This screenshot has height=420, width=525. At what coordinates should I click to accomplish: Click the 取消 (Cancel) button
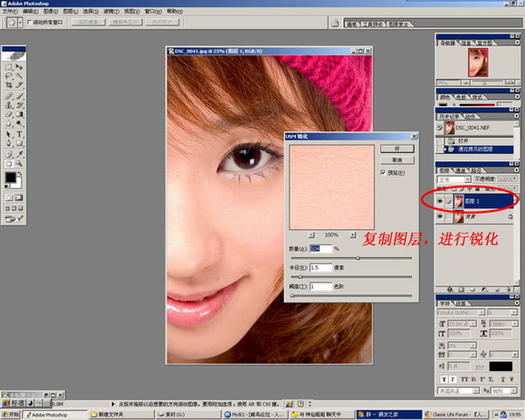click(397, 160)
